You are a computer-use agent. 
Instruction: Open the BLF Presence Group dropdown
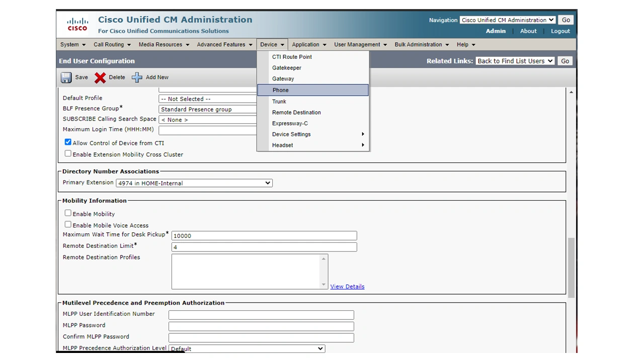pyautogui.click(x=208, y=109)
